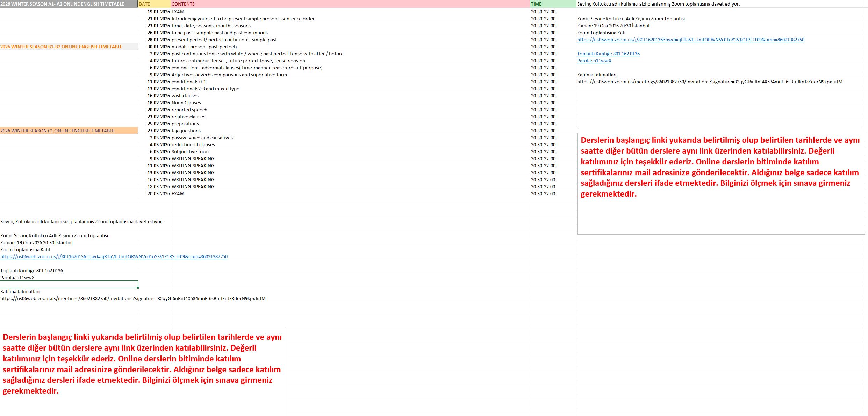Click the underlined 'Parola: h11wwX' link
The image size is (868, 416).
[x=594, y=61]
